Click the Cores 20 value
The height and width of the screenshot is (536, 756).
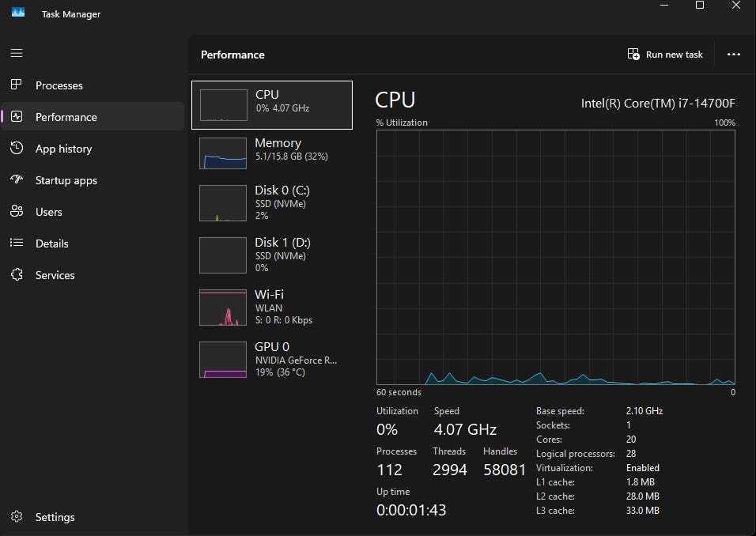coord(630,439)
